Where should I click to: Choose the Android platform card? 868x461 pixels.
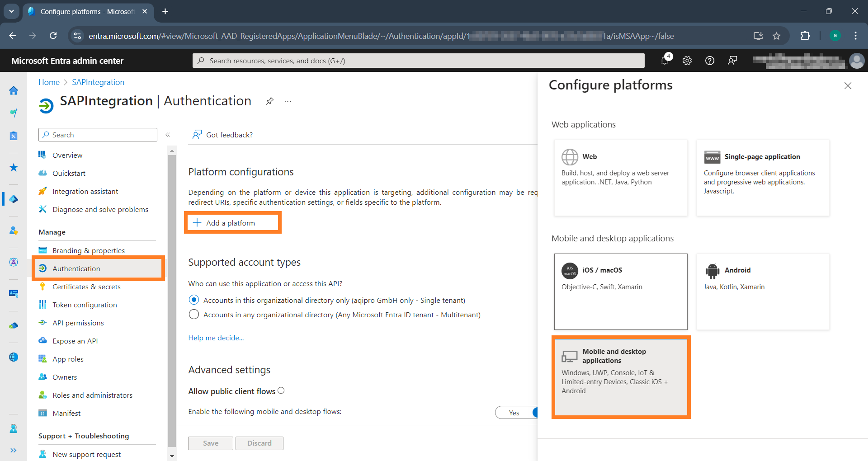pos(763,292)
